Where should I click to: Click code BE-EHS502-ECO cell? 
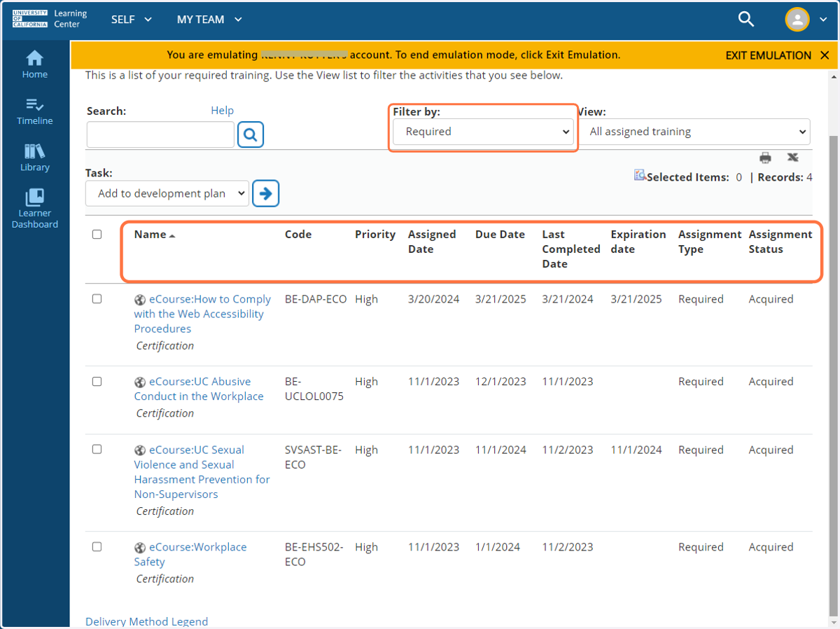pos(314,555)
